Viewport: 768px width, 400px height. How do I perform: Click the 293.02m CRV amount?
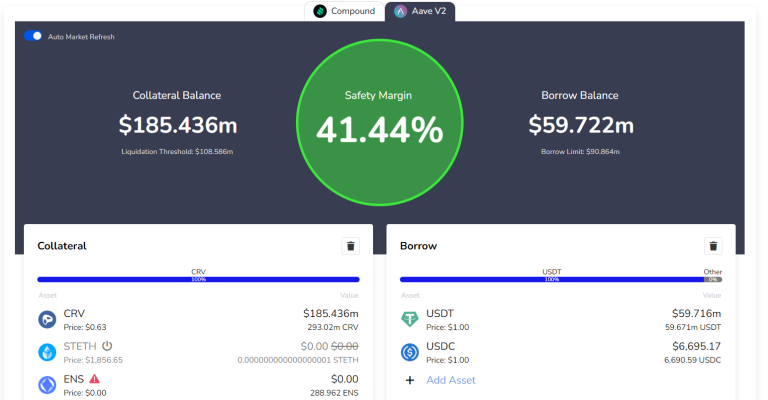pyautogui.click(x=333, y=327)
